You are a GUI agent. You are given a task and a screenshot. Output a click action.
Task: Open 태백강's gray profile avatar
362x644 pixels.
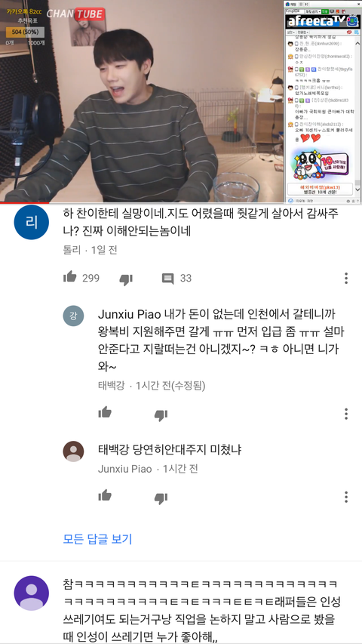tap(73, 316)
